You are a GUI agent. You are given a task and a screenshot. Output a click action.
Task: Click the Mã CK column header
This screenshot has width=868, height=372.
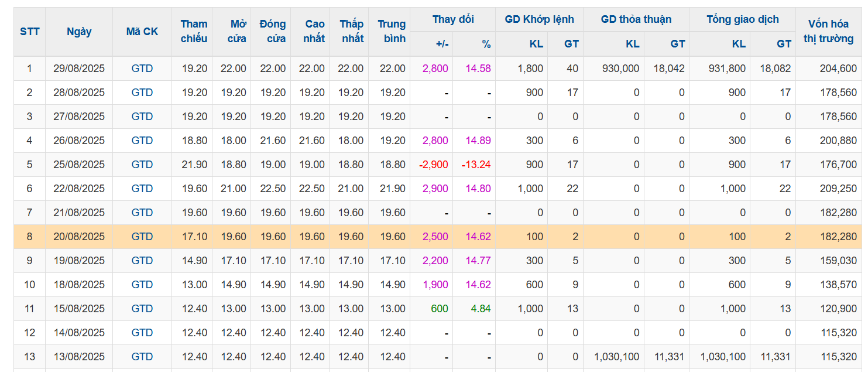142,32
